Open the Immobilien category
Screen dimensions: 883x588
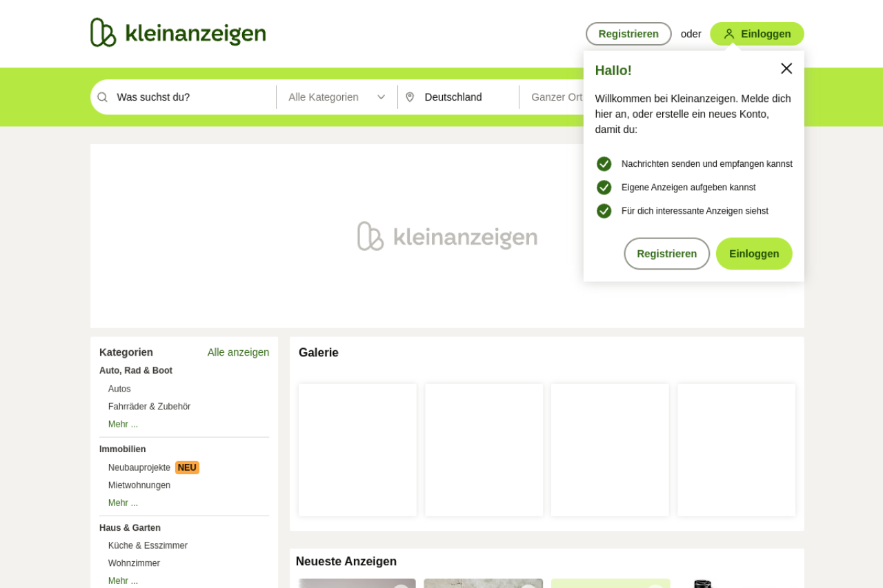coord(123,449)
